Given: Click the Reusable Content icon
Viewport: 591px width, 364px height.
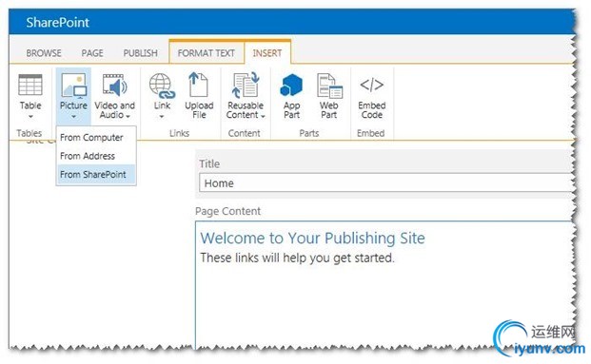Looking at the screenshot, I should pyautogui.click(x=246, y=86).
